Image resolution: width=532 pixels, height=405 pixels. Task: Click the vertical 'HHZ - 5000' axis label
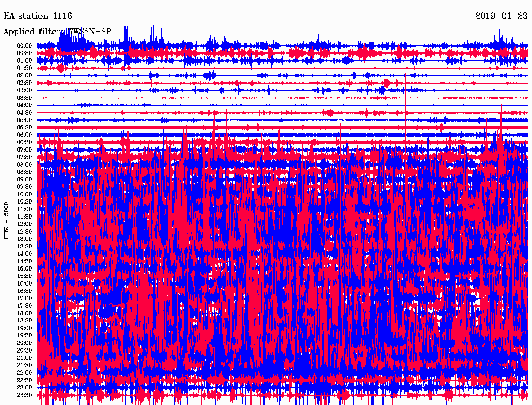[6, 221]
